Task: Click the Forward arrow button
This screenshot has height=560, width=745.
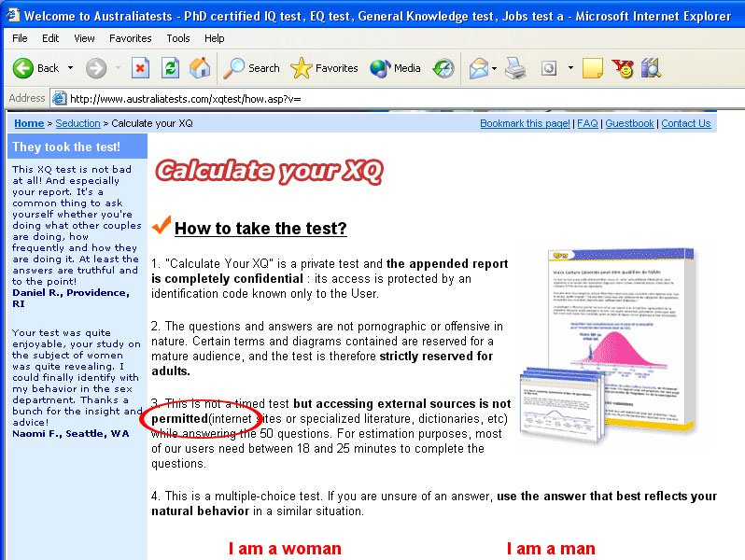Action: point(96,68)
